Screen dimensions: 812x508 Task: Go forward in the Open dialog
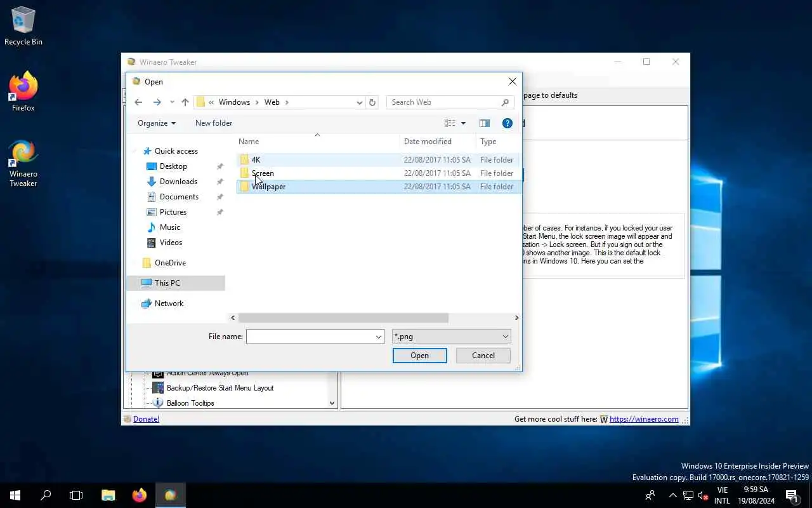[157, 102]
